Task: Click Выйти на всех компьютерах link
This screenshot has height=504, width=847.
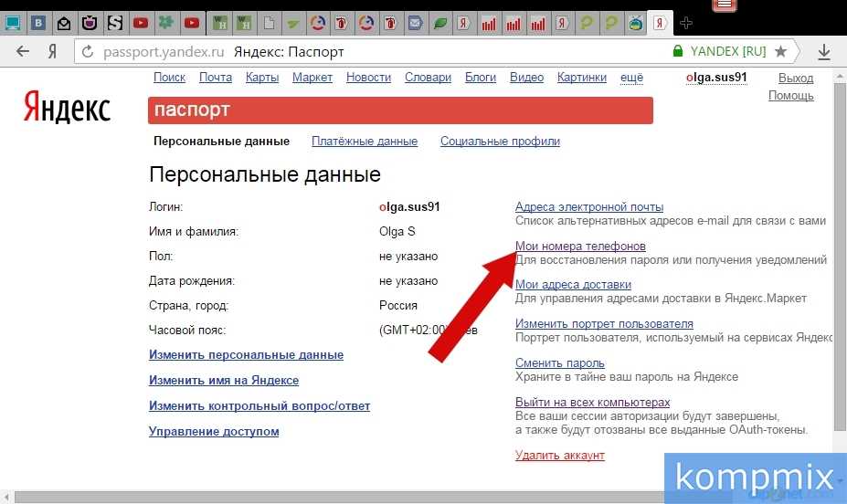Action: 593,402
